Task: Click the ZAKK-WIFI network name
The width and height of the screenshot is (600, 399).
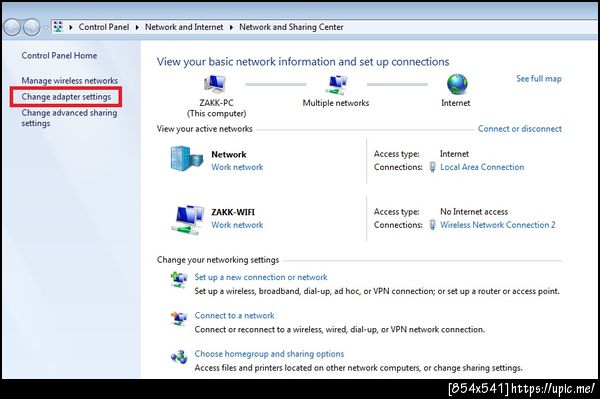Action: [x=233, y=212]
